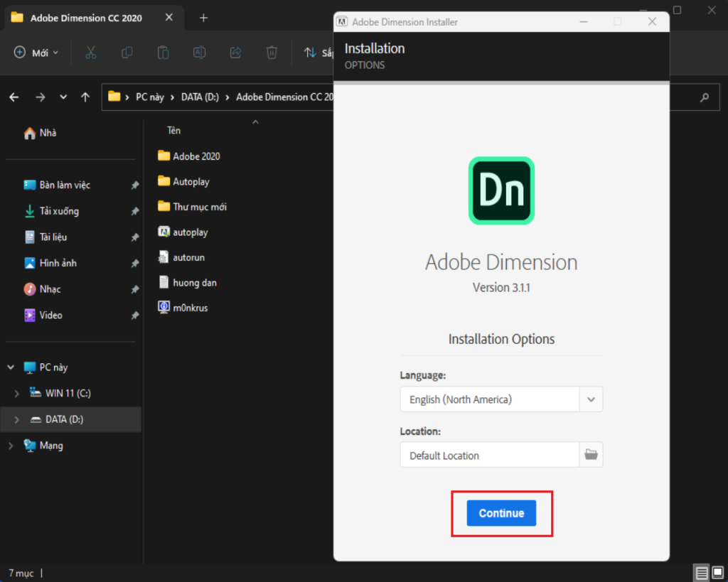Go up one folder level in Explorer
Screen dimensions: 728x582
(x=85, y=97)
